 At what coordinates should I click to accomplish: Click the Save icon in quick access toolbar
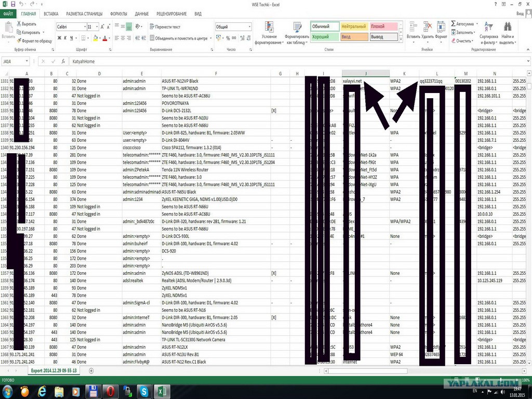[x=13, y=4]
